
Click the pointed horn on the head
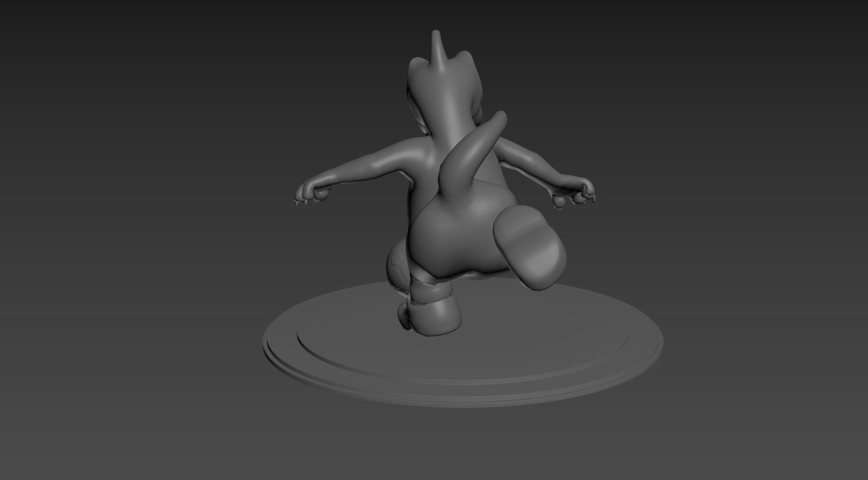coord(438,51)
